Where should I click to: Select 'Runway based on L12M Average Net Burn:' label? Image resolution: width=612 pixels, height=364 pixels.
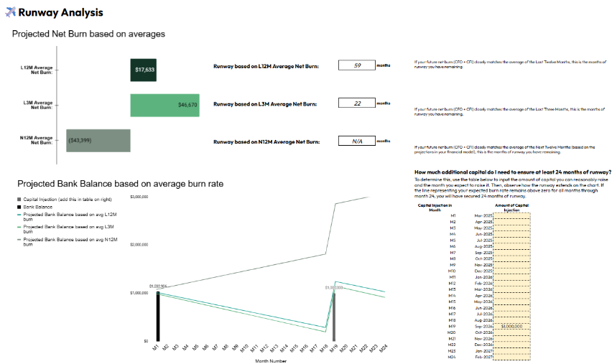pyautogui.click(x=266, y=66)
